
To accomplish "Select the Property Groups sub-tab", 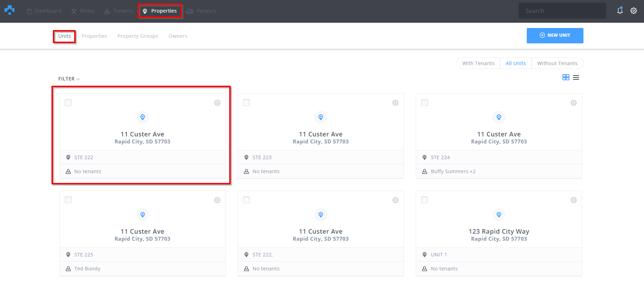I will pyautogui.click(x=138, y=36).
